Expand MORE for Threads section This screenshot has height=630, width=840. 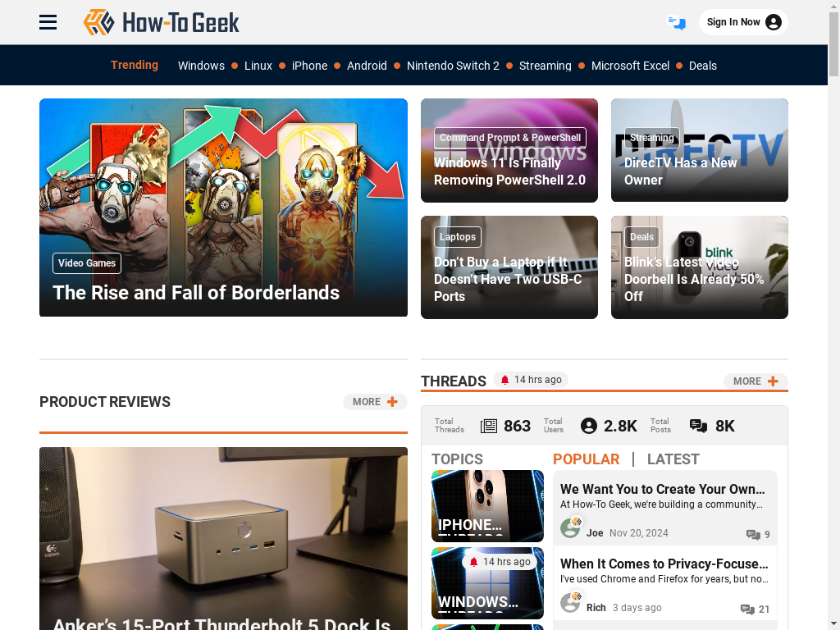tap(756, 381)
